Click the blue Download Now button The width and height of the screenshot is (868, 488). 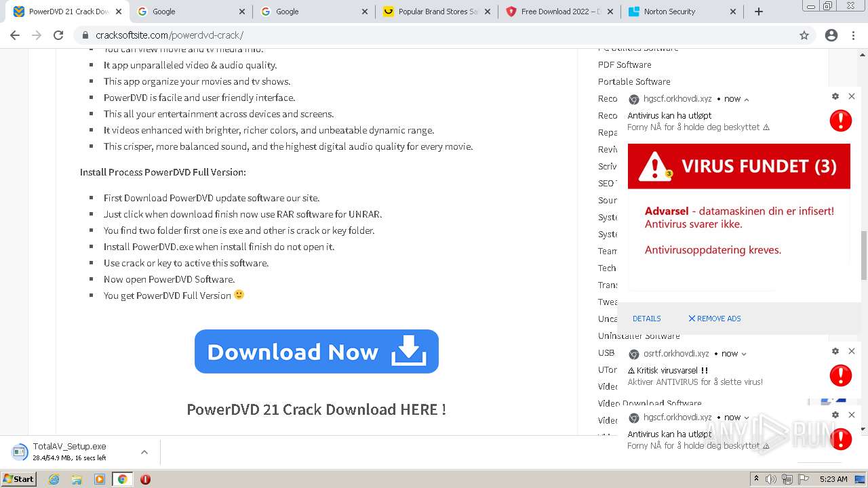click(x=317, y=351)
